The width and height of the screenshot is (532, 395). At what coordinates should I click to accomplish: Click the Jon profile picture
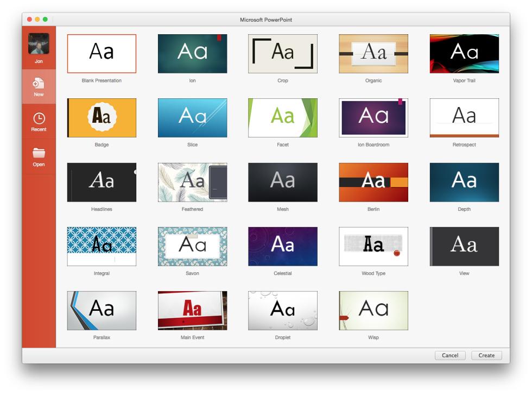click(x=39, y=44)
